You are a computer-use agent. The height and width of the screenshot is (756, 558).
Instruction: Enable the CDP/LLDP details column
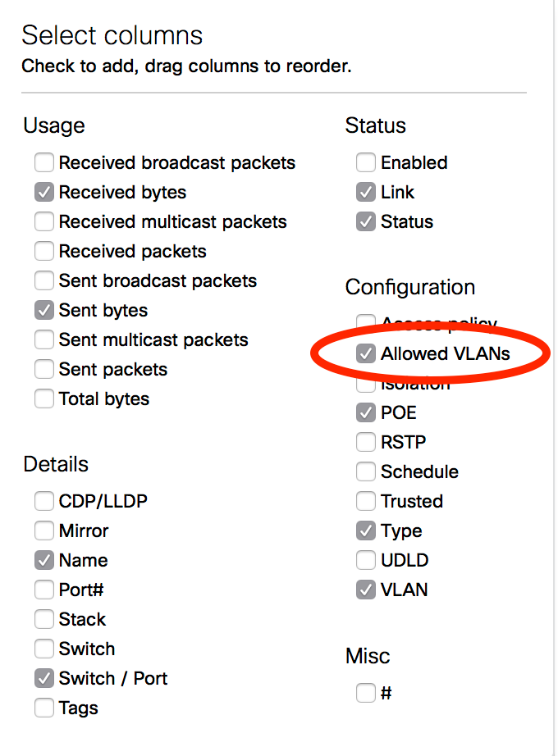44,501
